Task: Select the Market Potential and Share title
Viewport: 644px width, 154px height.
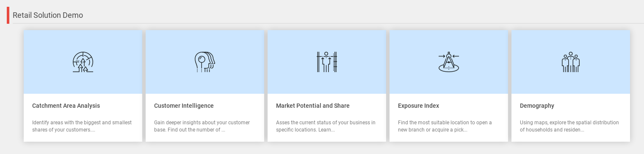Action: coord(313,106)
